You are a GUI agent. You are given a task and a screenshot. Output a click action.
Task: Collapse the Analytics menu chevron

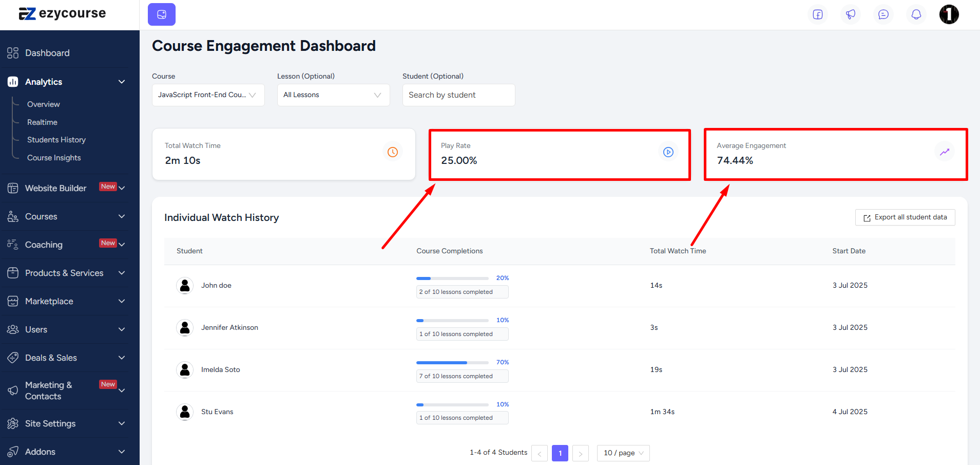click(122, 82)
